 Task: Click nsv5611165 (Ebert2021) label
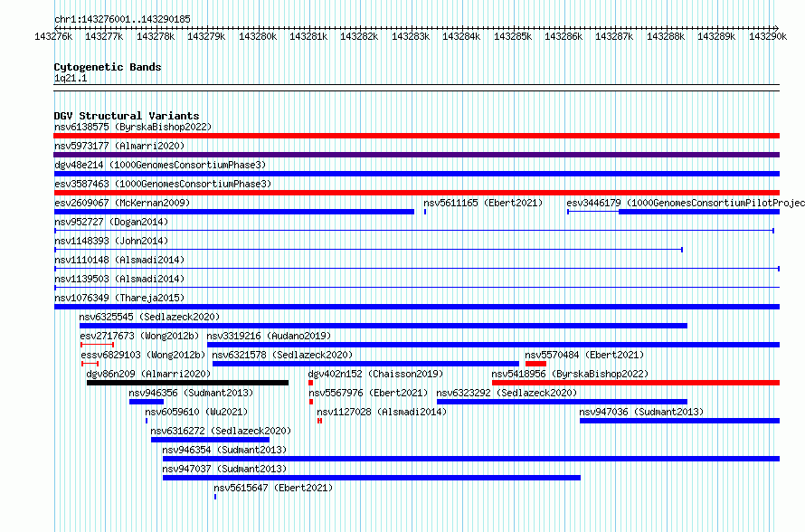click(x=483, y=203)
